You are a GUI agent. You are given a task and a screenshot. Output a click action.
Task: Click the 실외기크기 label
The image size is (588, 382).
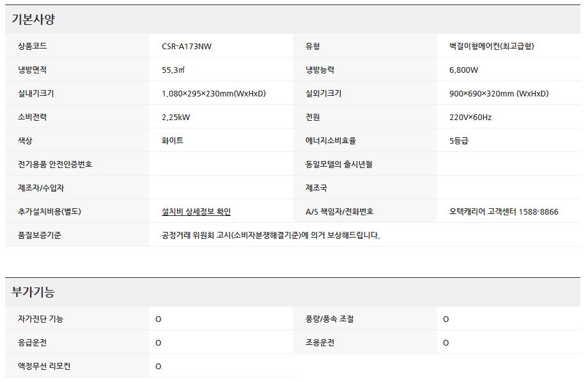click(323, 93)
